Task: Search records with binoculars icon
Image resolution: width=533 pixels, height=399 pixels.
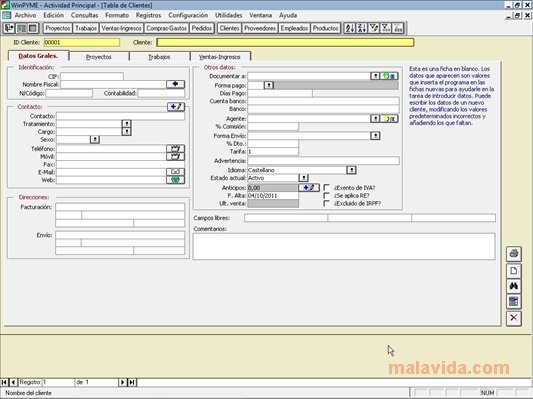Action: click(x=514, y=286)
